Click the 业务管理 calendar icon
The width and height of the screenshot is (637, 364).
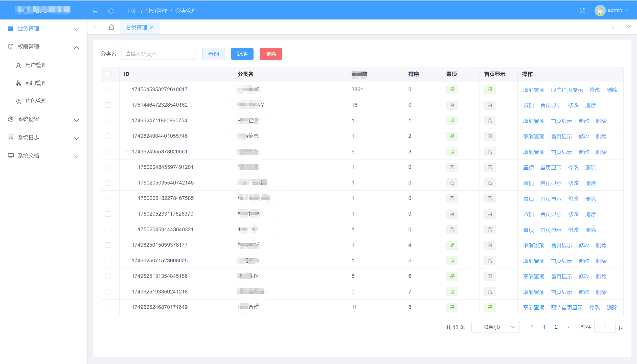tap(11, 29)
